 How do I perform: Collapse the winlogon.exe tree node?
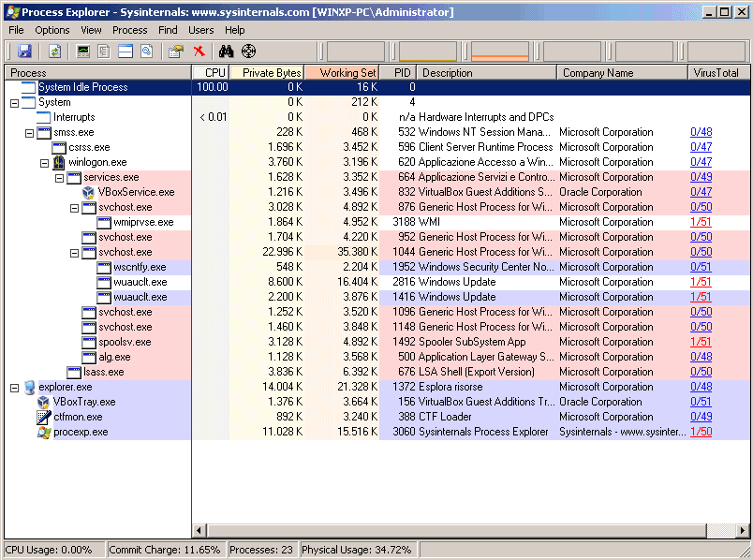pos(44,163)
